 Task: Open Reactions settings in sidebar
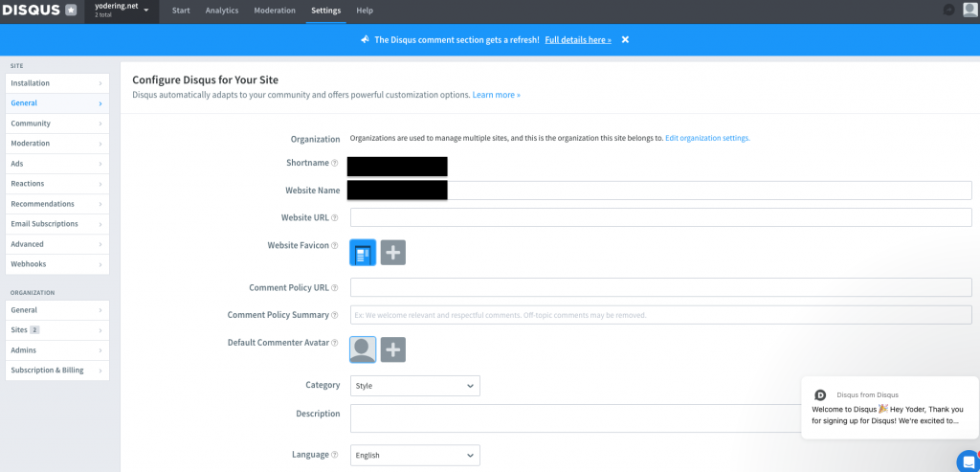(56, 184)
